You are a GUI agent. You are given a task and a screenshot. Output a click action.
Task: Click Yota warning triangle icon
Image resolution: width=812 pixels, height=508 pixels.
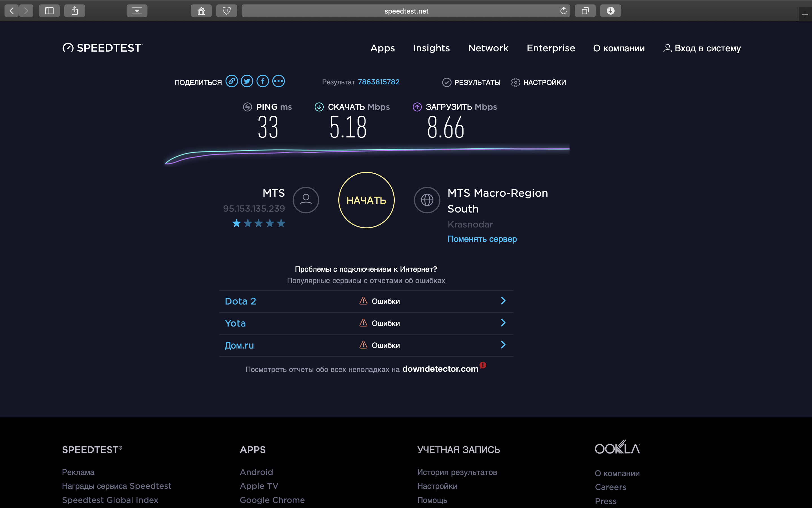[363, 323]
